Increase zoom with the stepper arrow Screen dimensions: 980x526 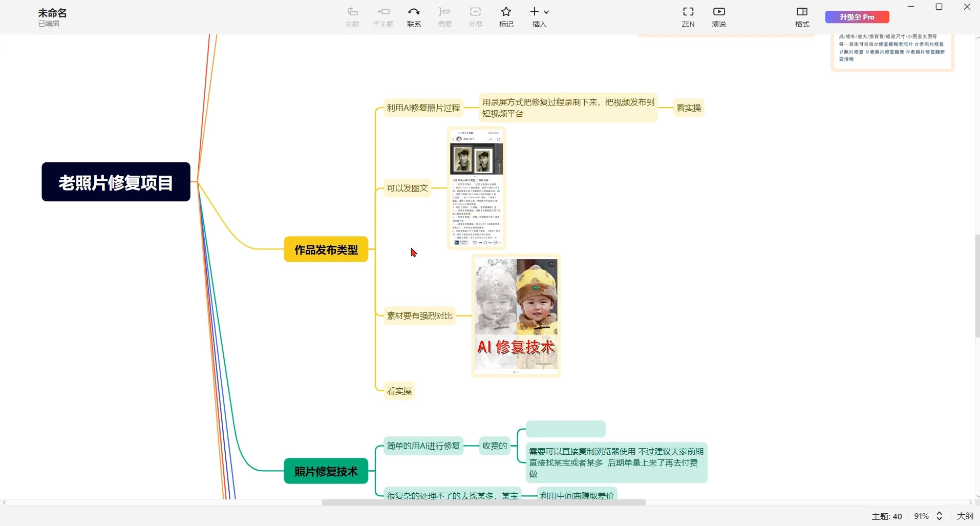[940, 513]
